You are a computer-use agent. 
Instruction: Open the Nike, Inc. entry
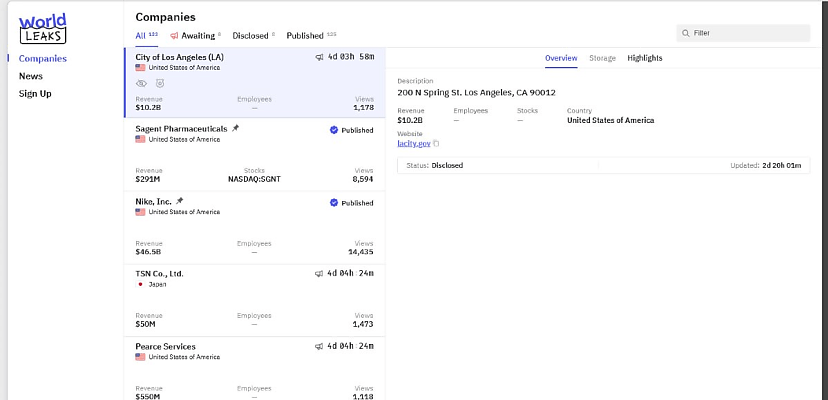255,228
